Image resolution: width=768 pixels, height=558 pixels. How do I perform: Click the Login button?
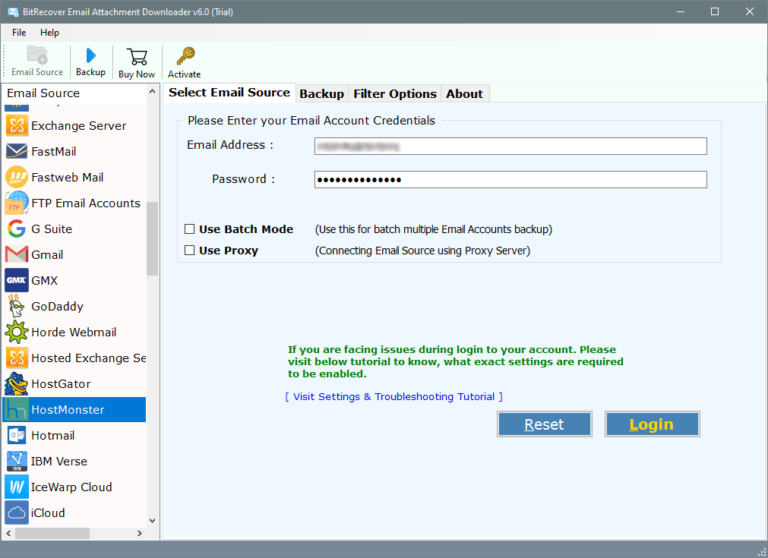(651, 424)
